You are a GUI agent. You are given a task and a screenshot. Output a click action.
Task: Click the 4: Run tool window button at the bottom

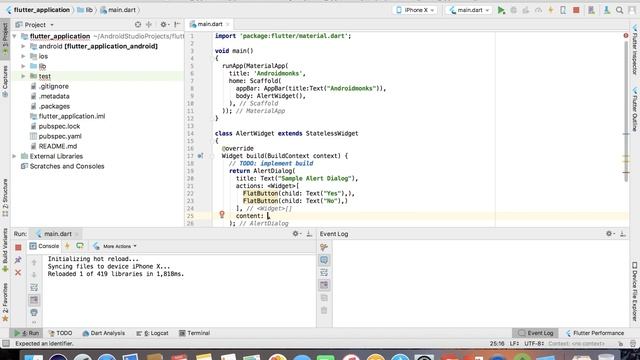point(27,333)
